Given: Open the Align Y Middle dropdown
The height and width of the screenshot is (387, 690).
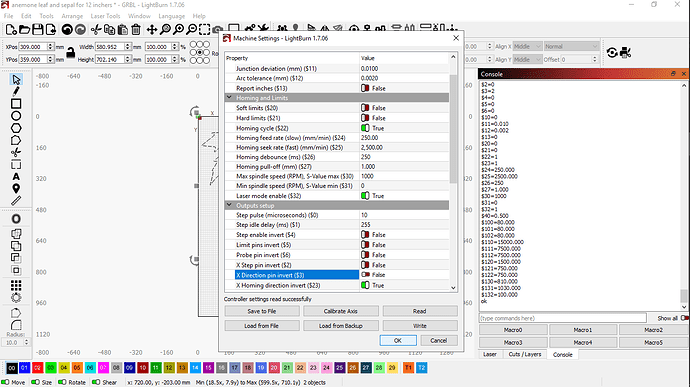Looking at the screenshot, I should click(x=527, y=59).
